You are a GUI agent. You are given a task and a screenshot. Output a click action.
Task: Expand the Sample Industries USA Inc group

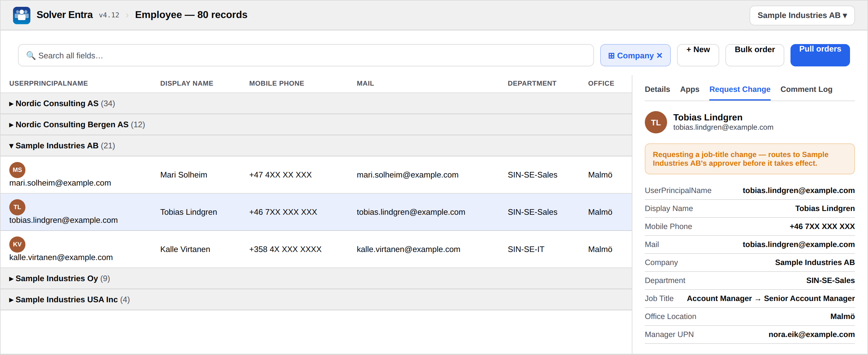11,300
